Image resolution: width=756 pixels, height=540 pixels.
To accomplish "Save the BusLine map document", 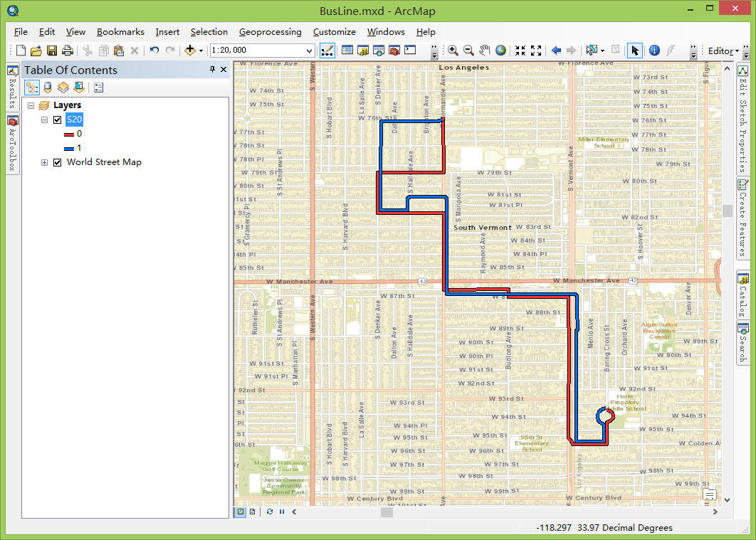I will tap(52, 50).
